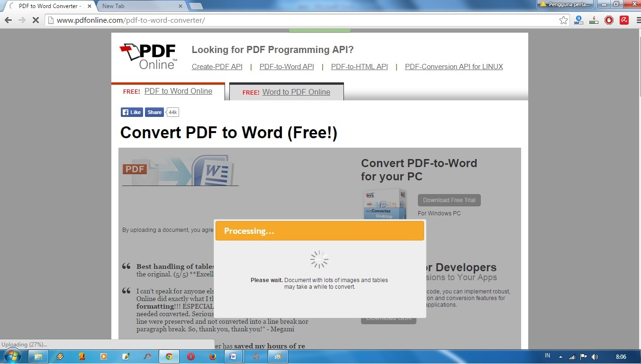Click the clock showing 8:06

pyautogui.click(x=621, y=356)
